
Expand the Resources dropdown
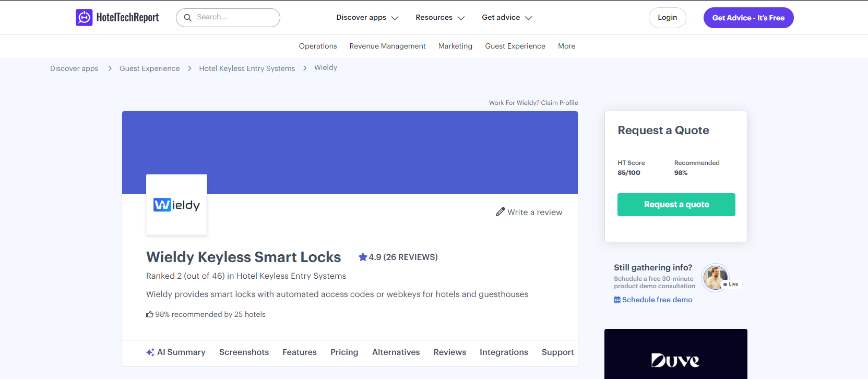click(x=440, y=18)
